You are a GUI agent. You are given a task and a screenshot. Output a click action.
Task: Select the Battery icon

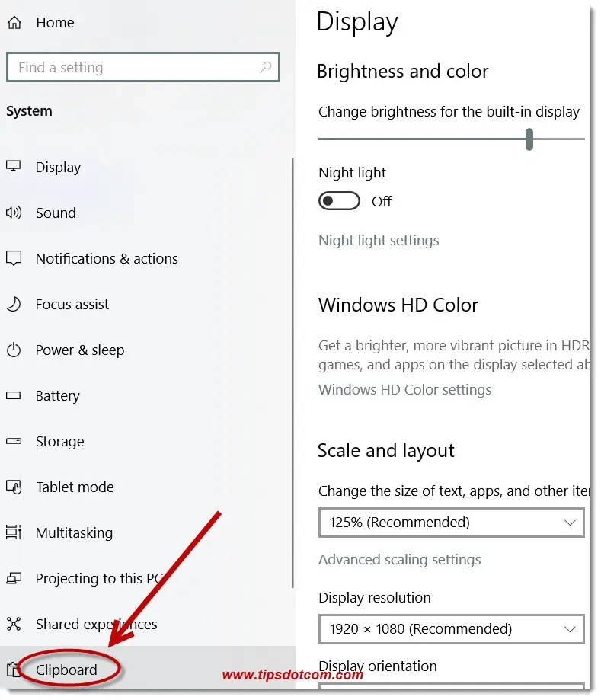(14, 395)
